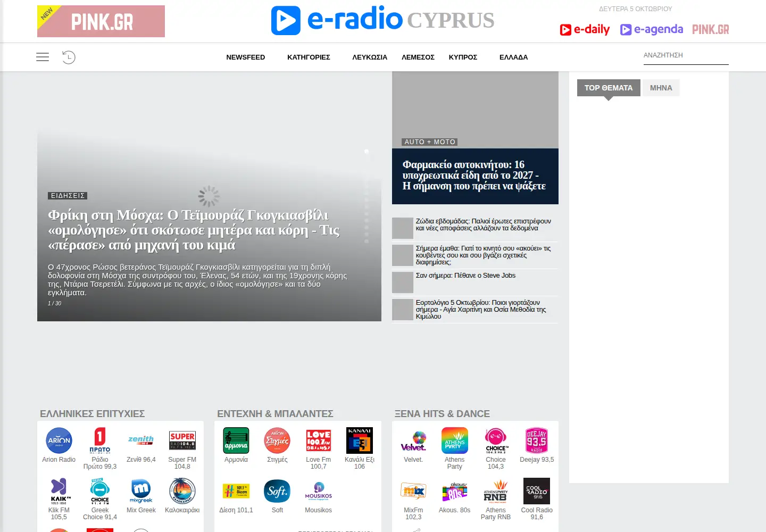This screenshot has width=766, height=532.
Task: Play the Klik FM 105,5 station
Action: tap(59, 499)
